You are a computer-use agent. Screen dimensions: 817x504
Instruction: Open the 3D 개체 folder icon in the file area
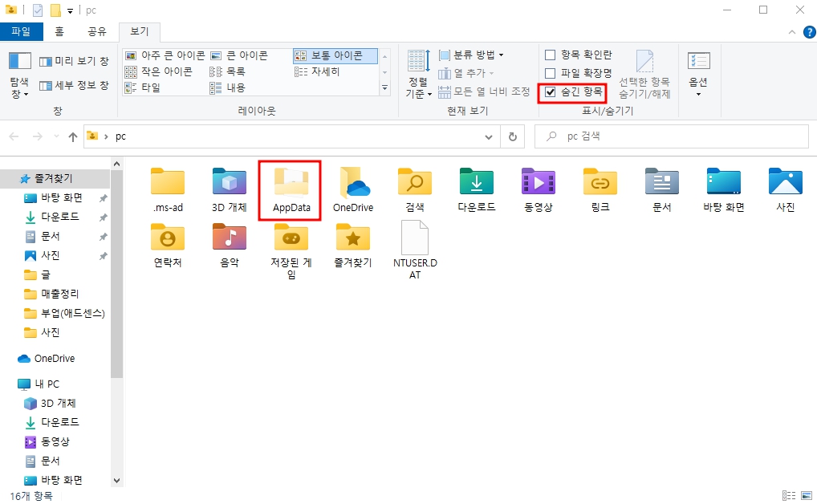tap(230, 189)
